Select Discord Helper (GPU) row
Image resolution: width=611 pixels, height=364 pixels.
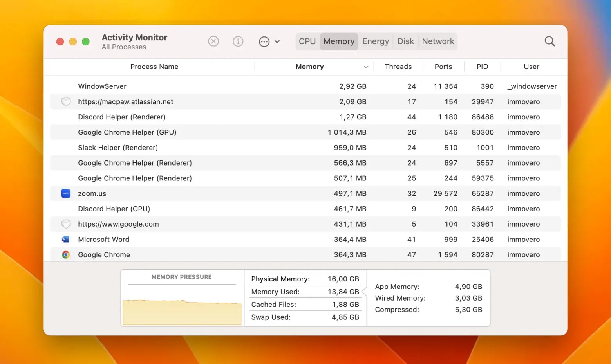(x=305, y=209)
